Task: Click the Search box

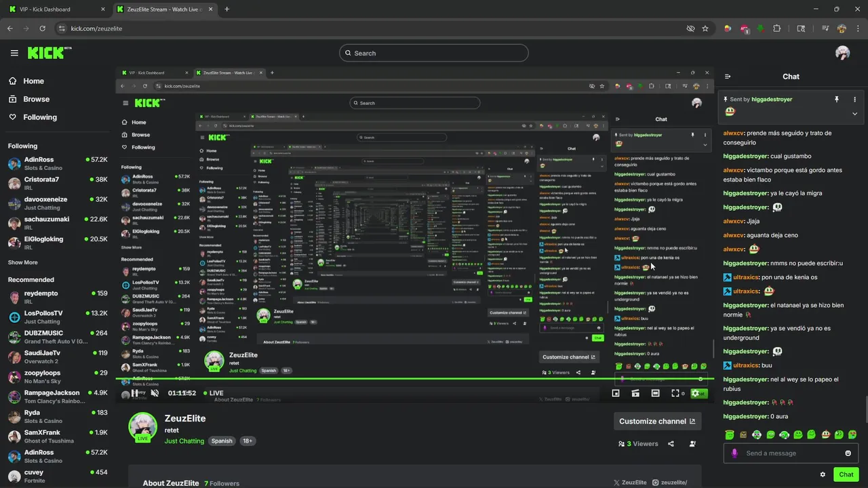Action: (x=434, y=53)
